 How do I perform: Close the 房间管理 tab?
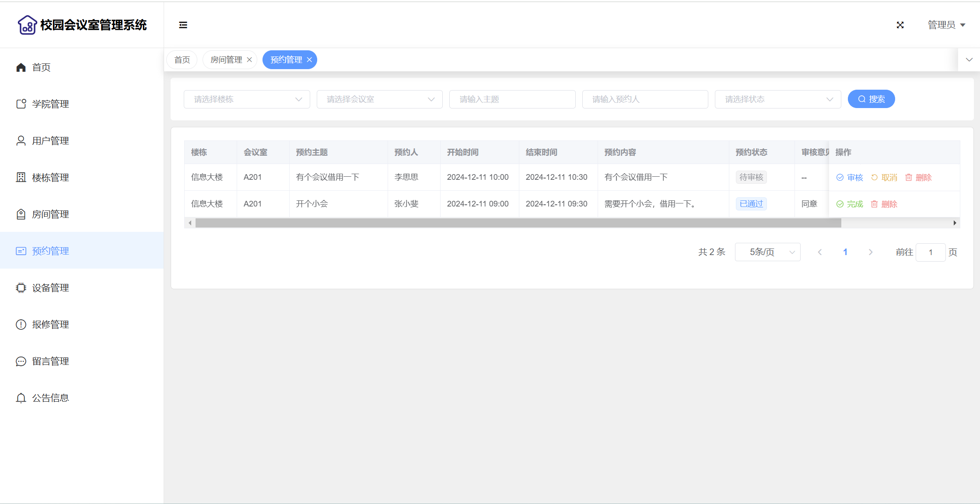click(x=249, y=60)
